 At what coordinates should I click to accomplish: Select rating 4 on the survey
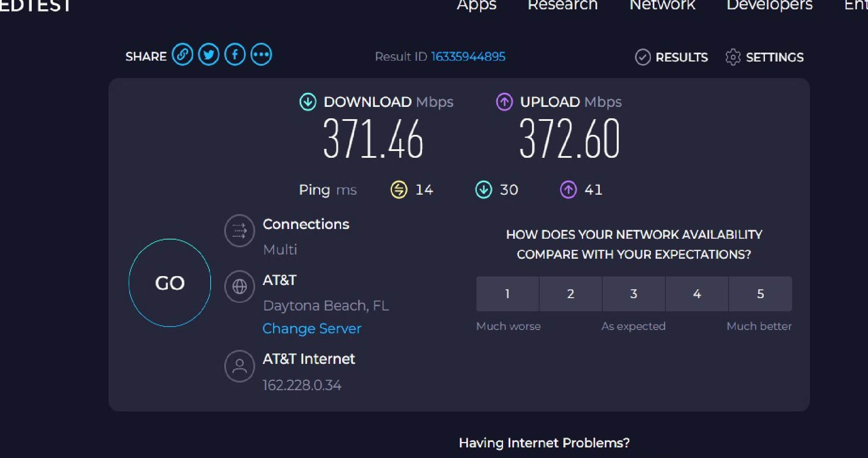pyautogui.click(x=697, y=294)
